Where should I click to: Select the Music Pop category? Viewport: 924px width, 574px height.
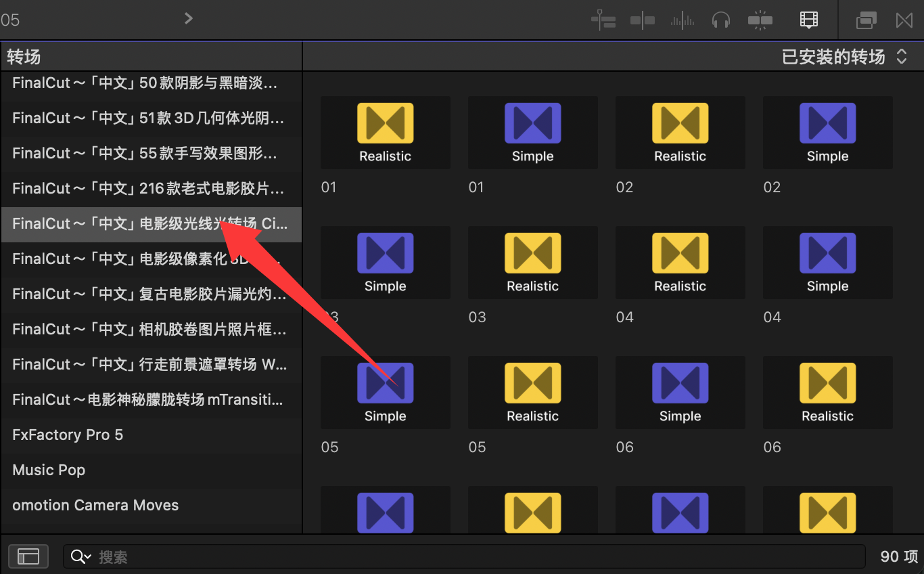pyautogui.click(x=49, y=470)
